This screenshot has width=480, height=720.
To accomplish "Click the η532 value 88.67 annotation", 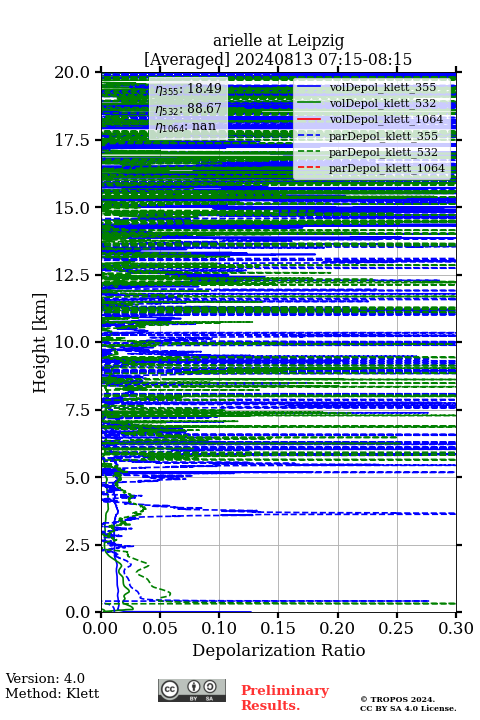I will 189,108.
